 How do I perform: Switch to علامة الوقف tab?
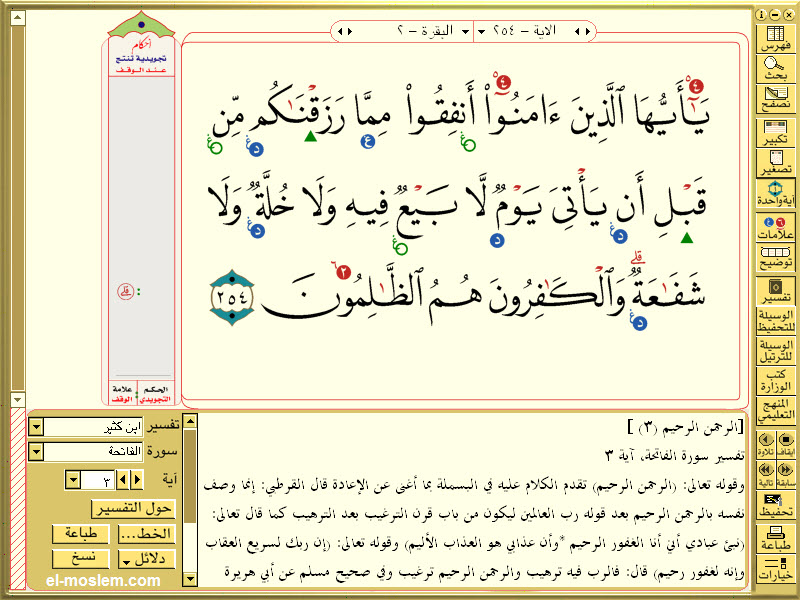coord(122,394)
